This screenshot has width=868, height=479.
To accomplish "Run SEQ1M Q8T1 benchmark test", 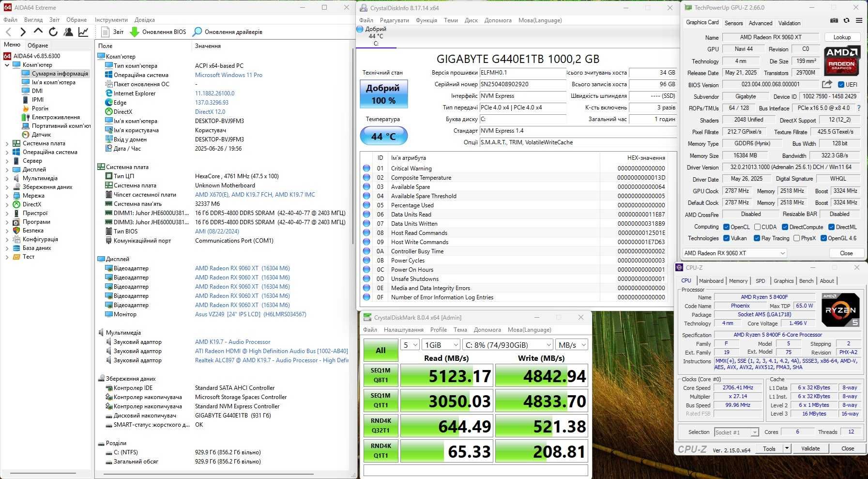I will click(x=381, y=375).
